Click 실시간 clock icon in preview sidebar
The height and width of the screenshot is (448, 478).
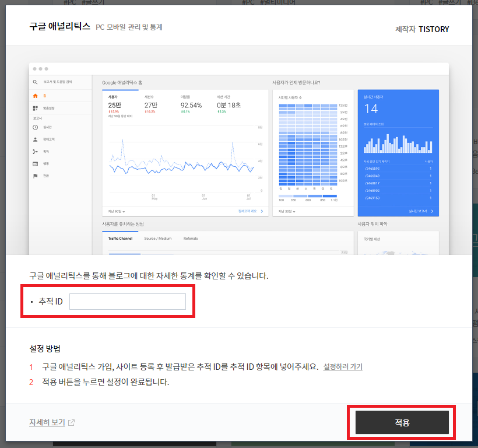36,127
